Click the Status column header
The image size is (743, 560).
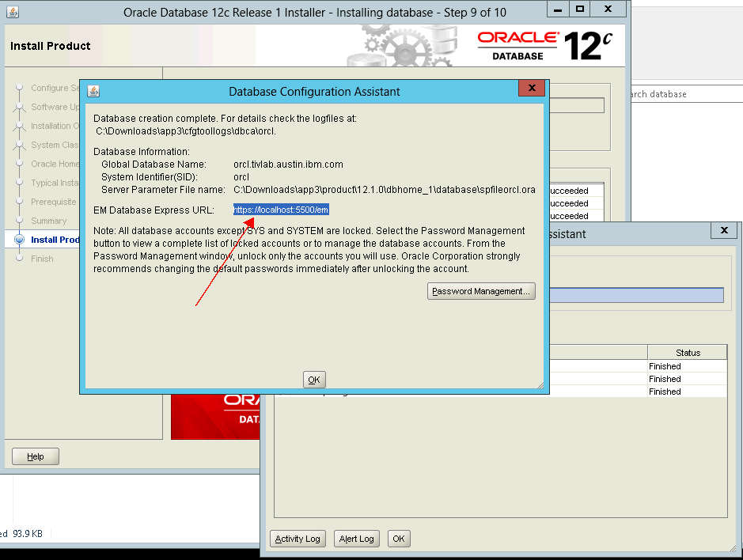pyautogui.click(x=688, y=353)
